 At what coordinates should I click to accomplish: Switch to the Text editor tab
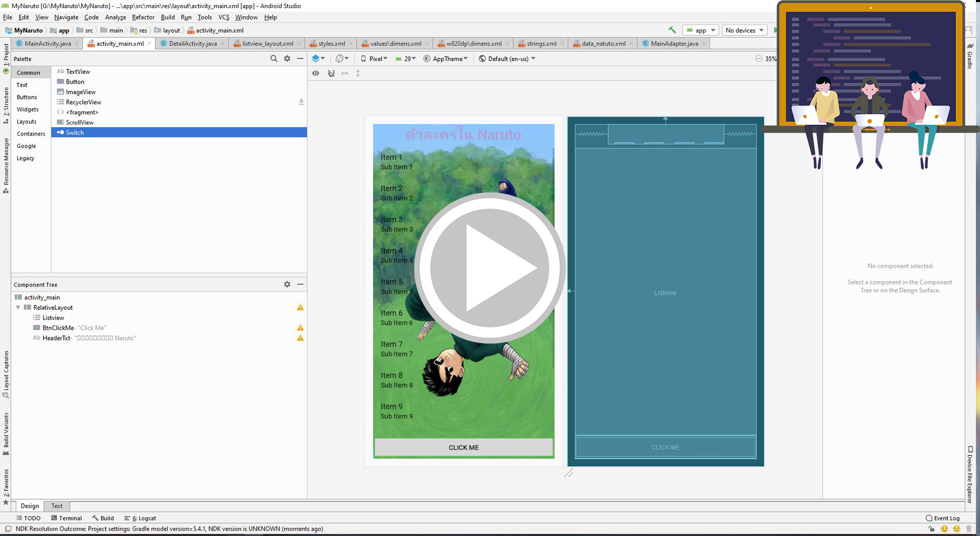point(57,506)
